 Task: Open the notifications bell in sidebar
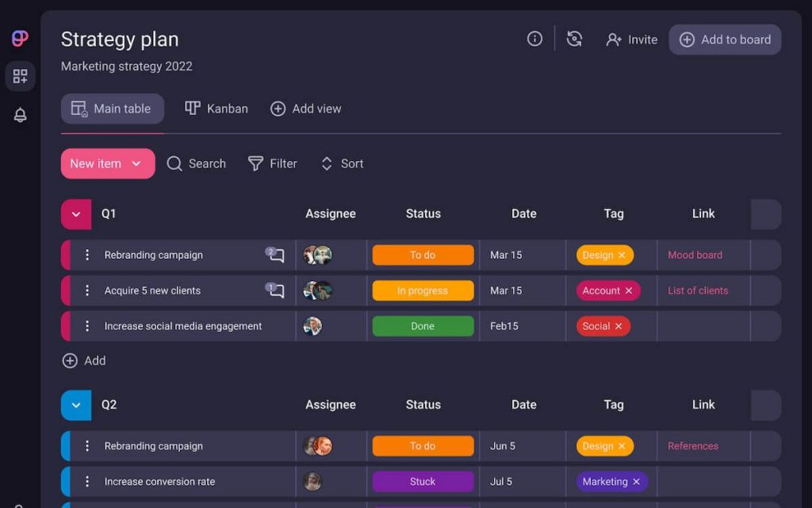coord(21,115)
